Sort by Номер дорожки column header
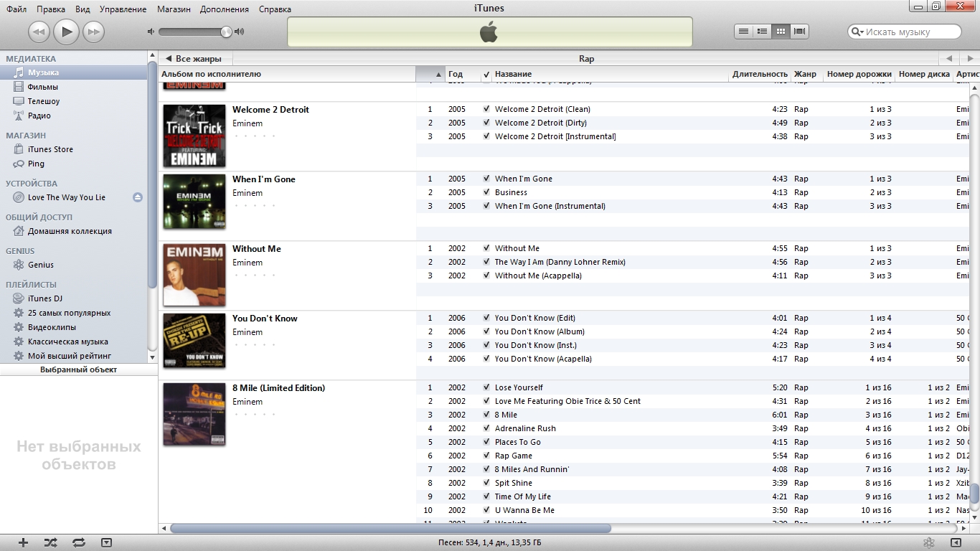 [859, 74]
